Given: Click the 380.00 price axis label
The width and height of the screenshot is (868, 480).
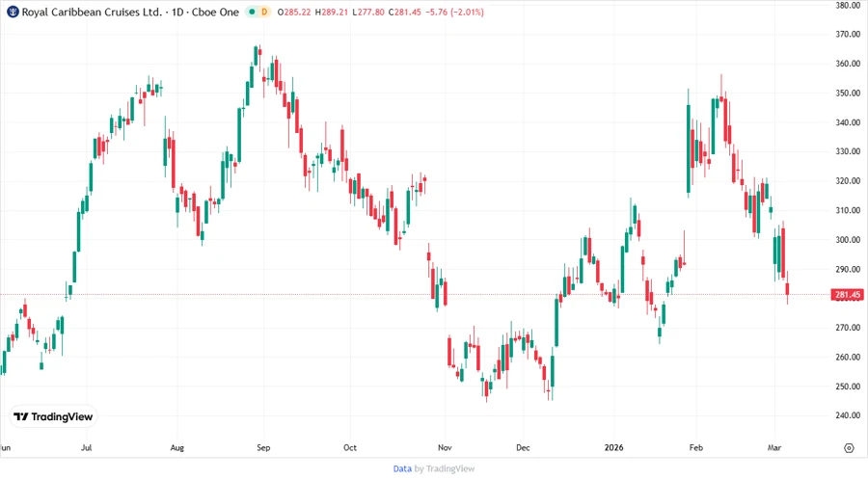Looking at the screenshot, I should [848, 5].
